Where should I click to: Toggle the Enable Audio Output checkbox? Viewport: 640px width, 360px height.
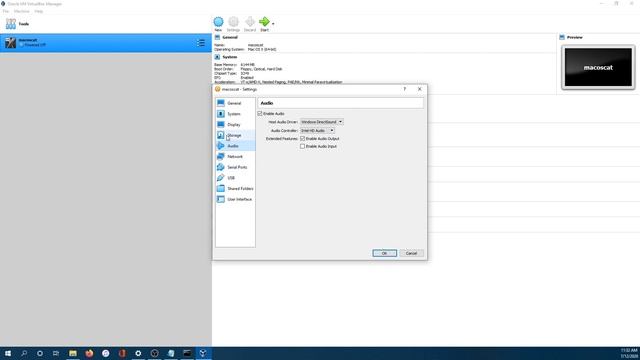(x=302, y=138)
